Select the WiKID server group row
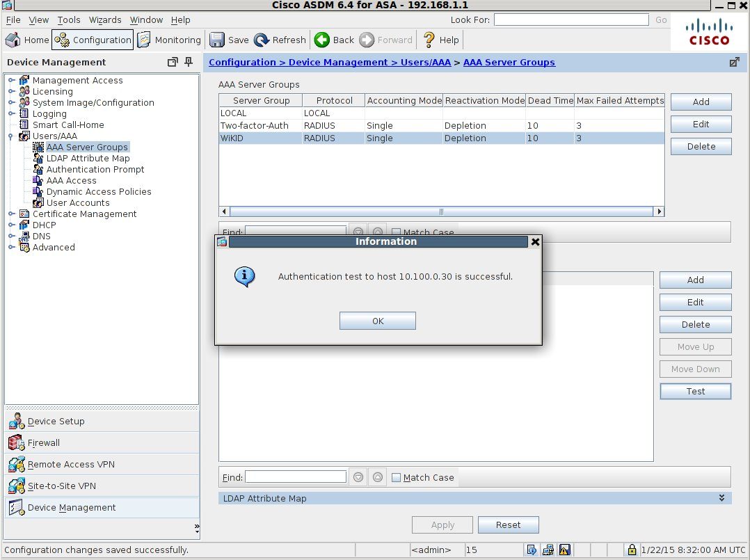Screen dimensions: 750x560 (260, 138)
